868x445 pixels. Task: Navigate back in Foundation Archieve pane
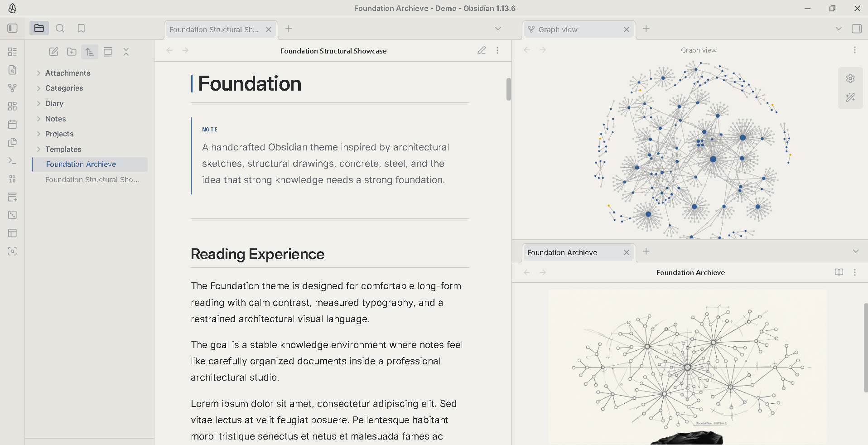[527, 272]
